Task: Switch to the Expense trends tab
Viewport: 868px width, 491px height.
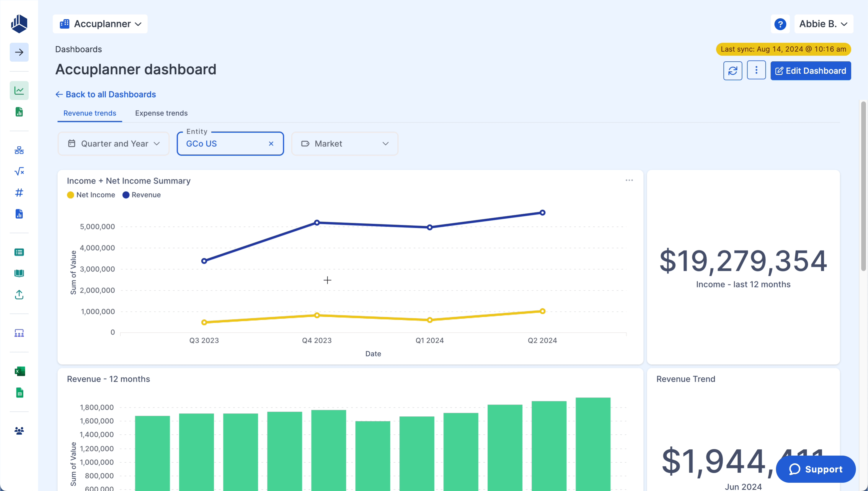Action: (161, 113)
